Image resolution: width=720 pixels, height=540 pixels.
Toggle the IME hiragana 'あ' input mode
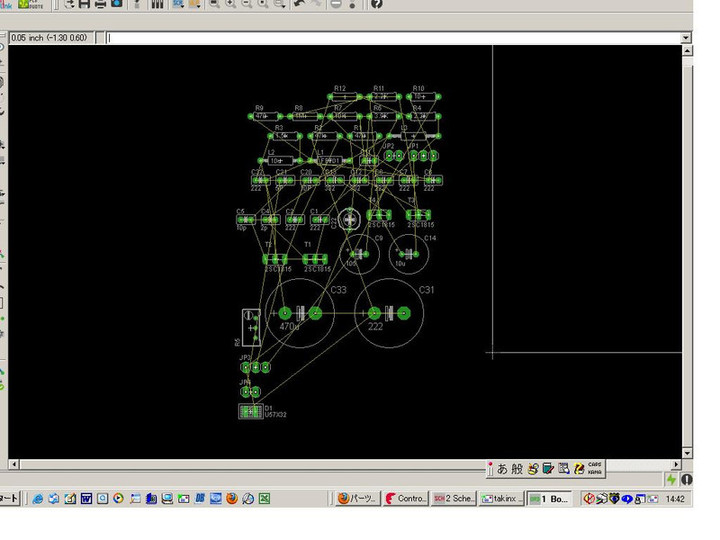coord(503,468)
